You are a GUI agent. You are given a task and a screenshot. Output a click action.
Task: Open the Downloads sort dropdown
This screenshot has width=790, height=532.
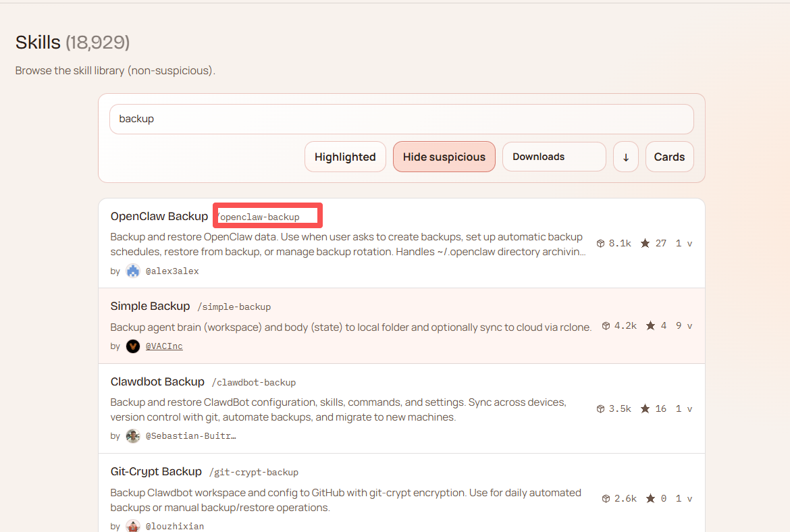554,157
